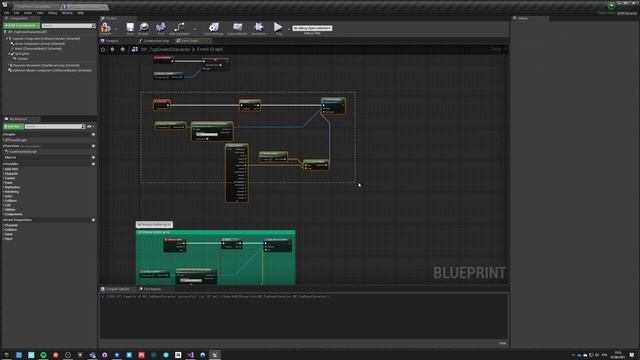This screenshot has height=360, width=640.
Task: Open the Play options dropdown arrow
Action: point(288,29)
